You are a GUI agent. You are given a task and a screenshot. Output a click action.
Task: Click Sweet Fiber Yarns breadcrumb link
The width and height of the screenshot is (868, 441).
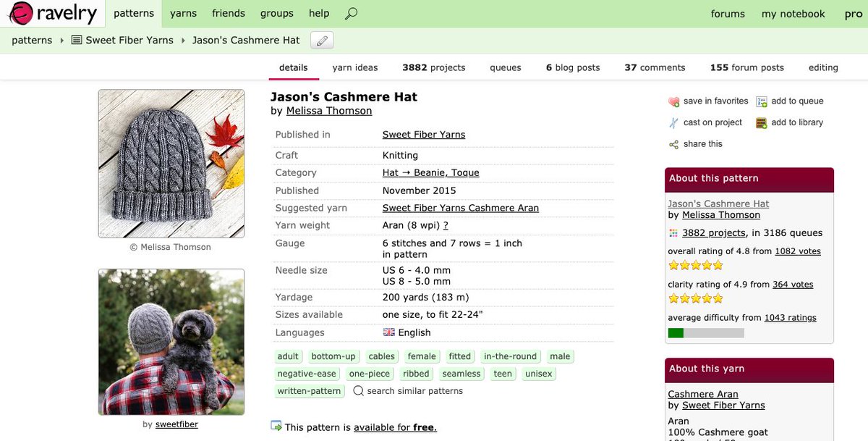pyautogui.click(x=129, y=41)
